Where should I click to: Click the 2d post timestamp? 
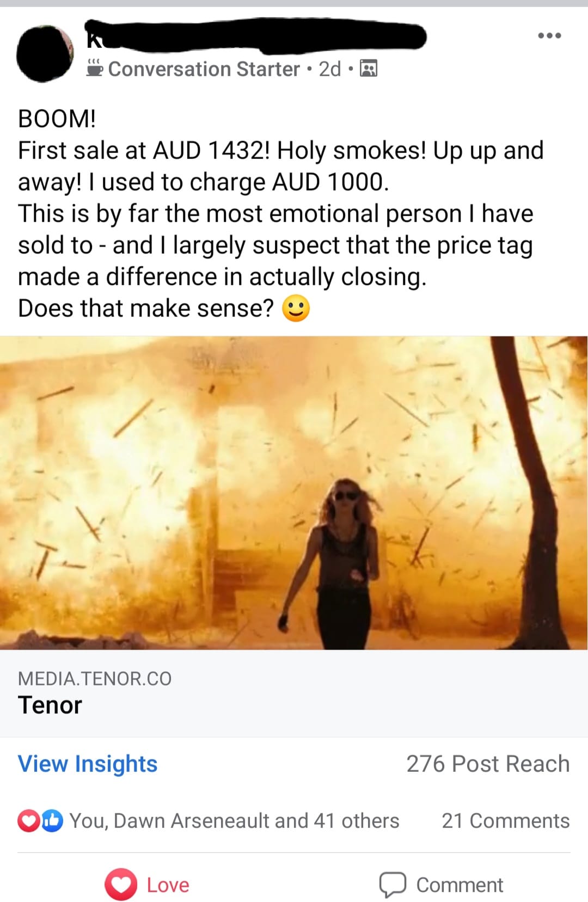pos(330,69)
